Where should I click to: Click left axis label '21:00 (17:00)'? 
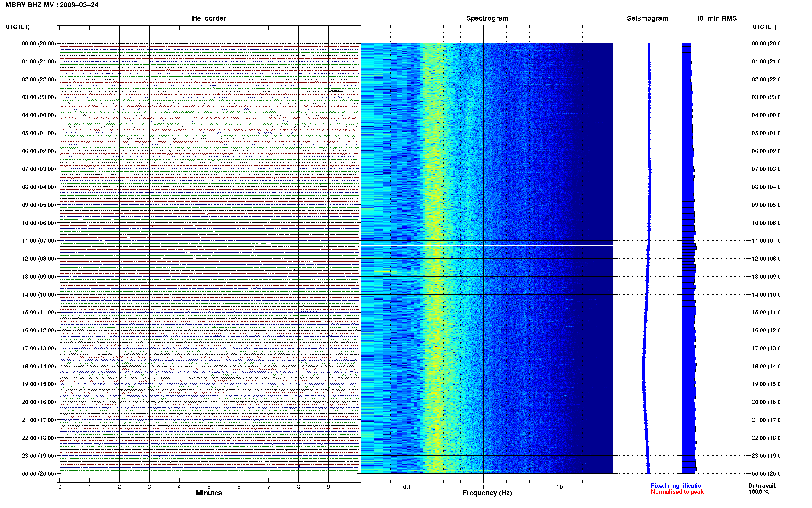click(x=39, y=420)
